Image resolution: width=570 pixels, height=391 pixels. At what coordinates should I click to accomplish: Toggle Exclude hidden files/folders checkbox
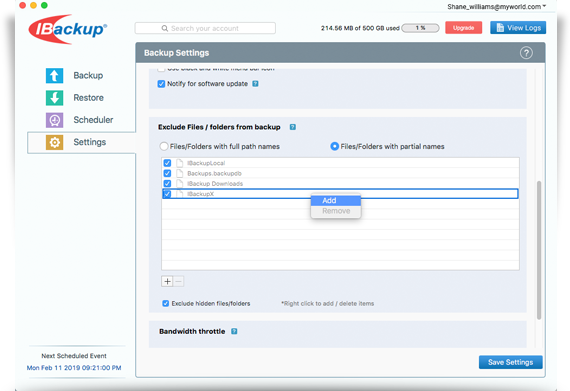click(165, 303)
